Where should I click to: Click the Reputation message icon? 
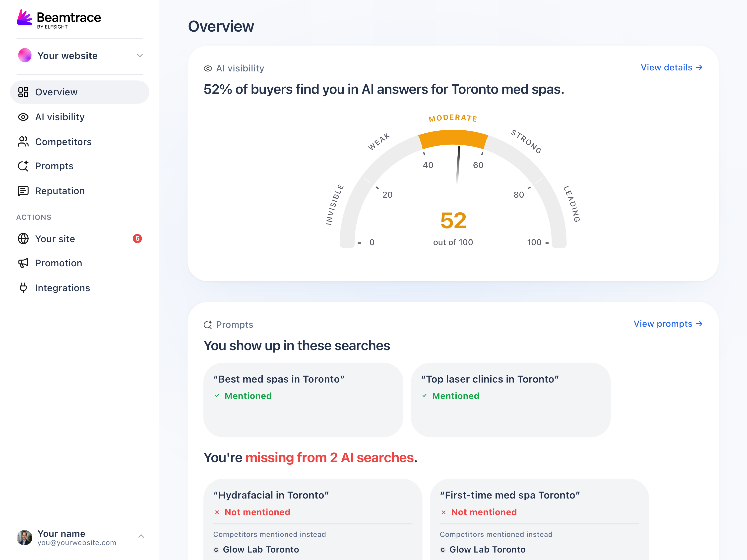(x=23, y=191)
